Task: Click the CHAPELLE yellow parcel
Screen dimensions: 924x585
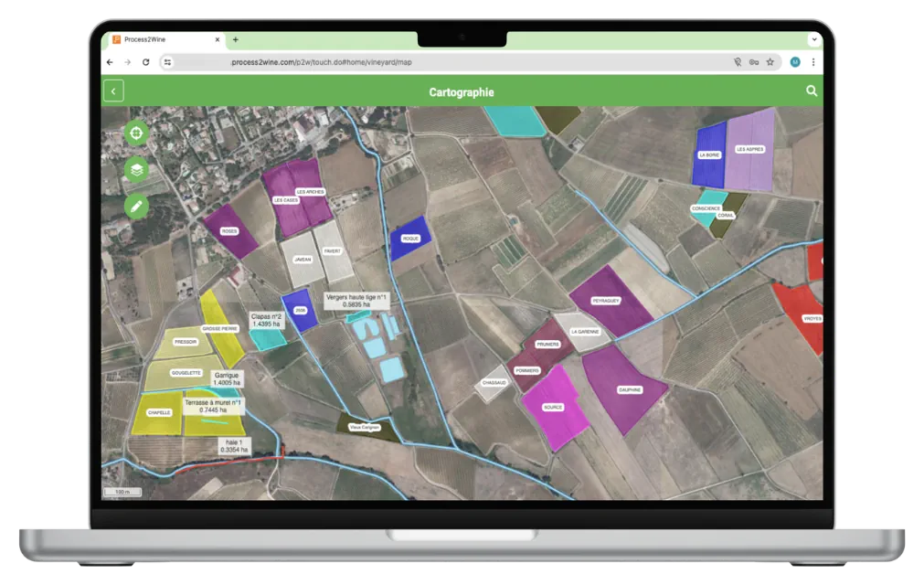Action: point(160,412)
